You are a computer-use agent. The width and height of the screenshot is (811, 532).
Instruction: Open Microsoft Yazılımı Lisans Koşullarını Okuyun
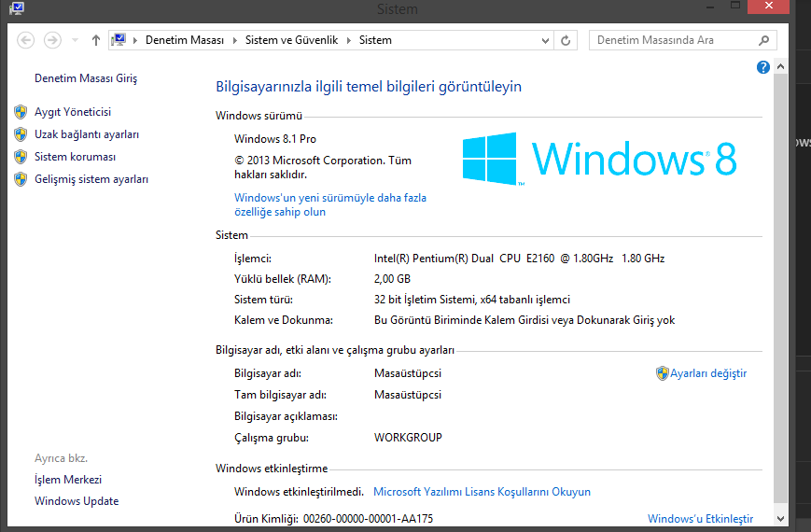coord(482,492)
